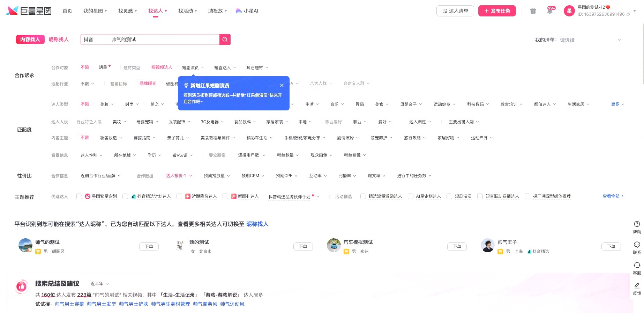Screen dimensions: 644x319
Task: Open the 近半年 time range dropdown
Action: pyautogui.click(x=100, y=284)
